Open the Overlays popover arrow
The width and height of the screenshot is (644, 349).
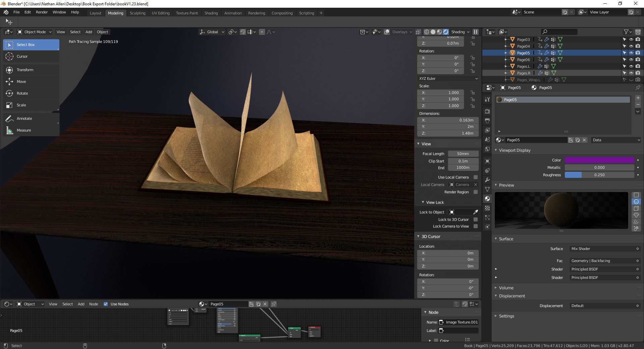pos(411,32)
